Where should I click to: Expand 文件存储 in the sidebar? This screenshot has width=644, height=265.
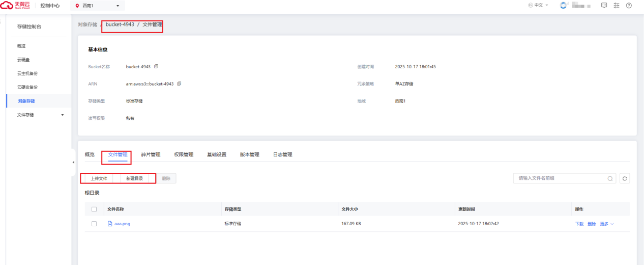(x=63, y=115)
